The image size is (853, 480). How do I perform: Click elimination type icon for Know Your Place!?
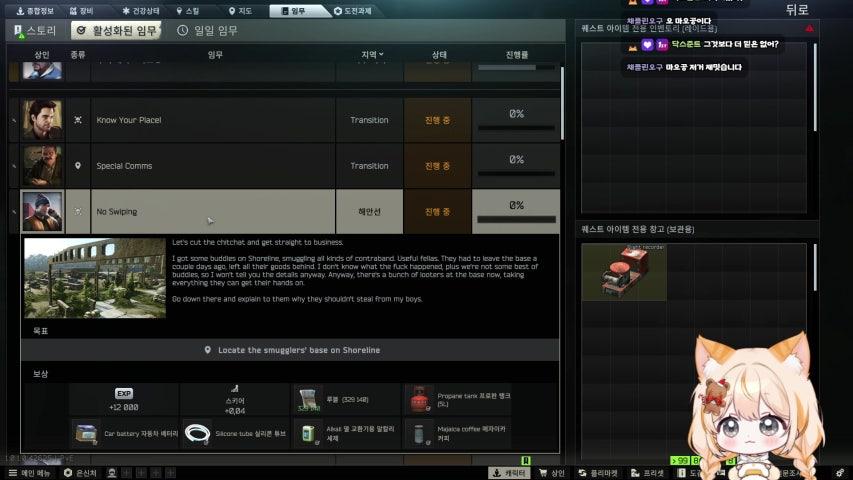coord(78,120)
